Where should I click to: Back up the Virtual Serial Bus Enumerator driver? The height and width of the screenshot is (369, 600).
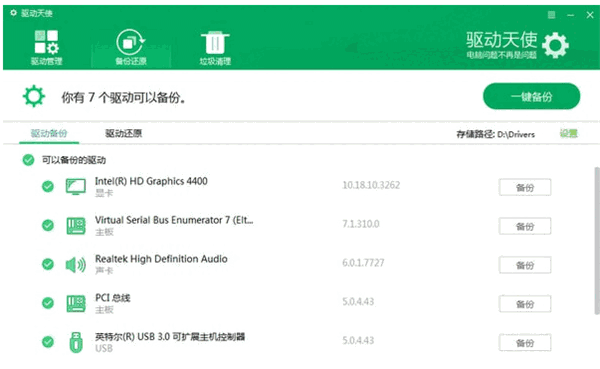525,226
